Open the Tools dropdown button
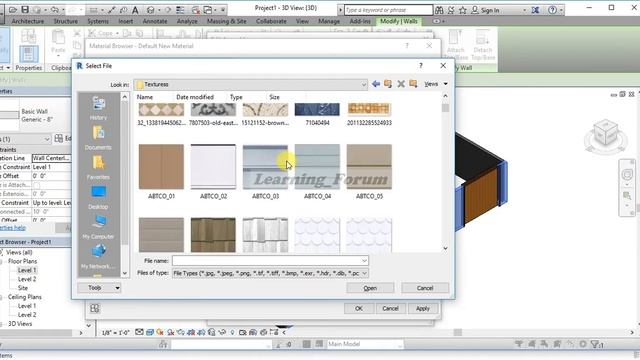640x360 pixels. tap(99, 288)
